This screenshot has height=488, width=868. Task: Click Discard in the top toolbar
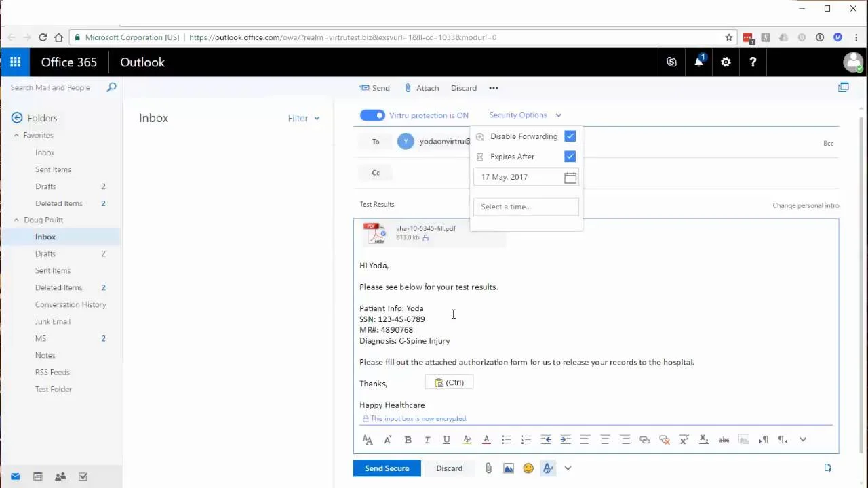coord(464,88)
